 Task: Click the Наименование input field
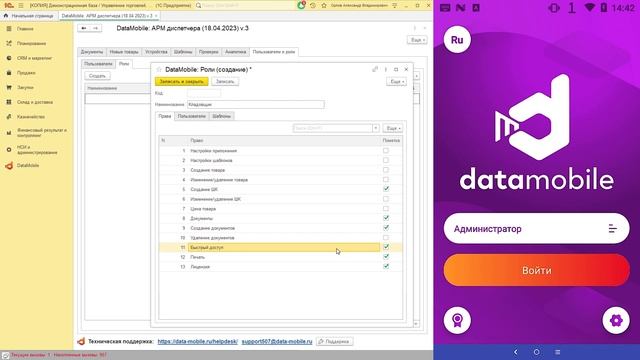(x=256, y=104)
